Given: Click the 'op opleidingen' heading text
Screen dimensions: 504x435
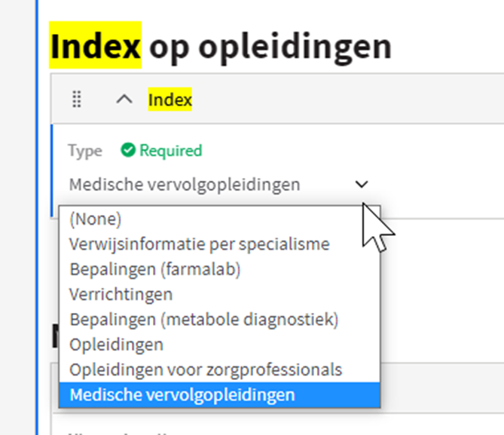Looking at the screenshot, I should (270, 47).
